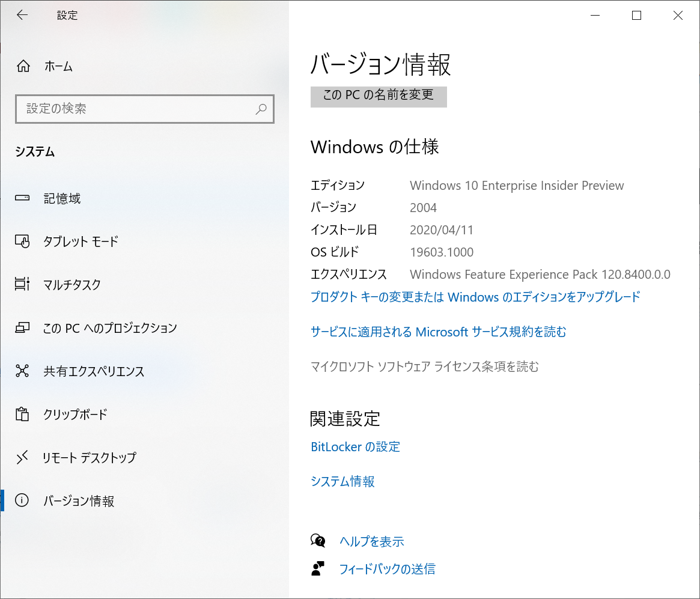Viewport: 700px width, 599px height.
Task: Click the search magnifier icon
Action: tap(261, 109)
